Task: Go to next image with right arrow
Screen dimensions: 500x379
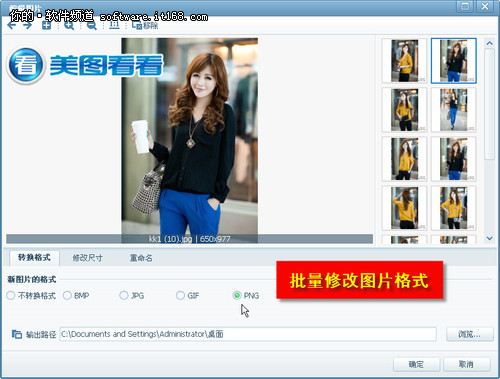Action: (x=27, y=26)
